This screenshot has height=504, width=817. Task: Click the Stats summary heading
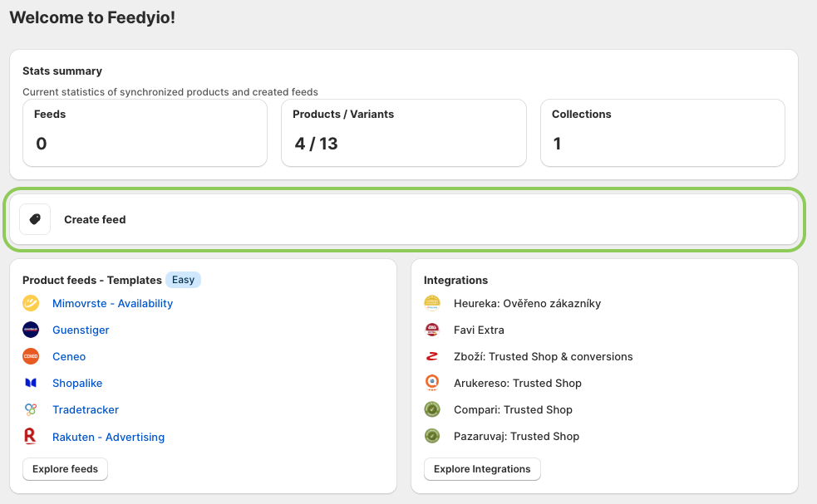62,71
